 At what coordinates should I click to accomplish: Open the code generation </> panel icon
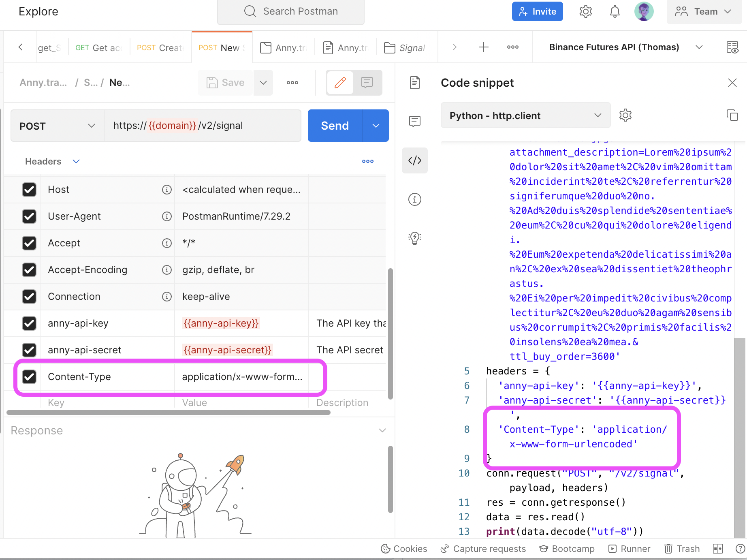[x=415, y=160]
